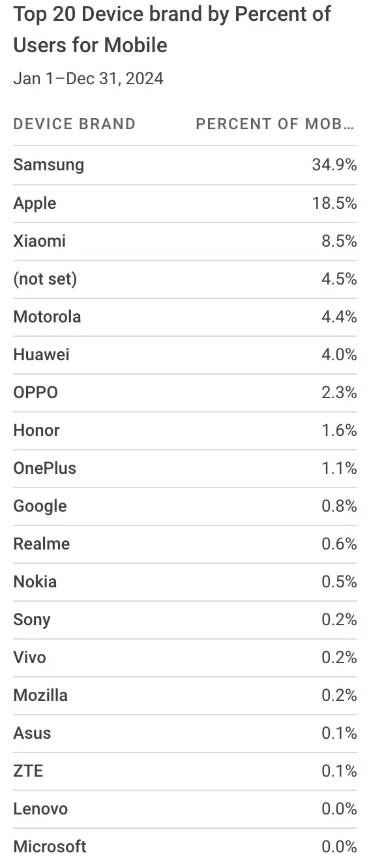Click Apple's 18.5% value
369x868 pixels.
click(x=335, y=203)
